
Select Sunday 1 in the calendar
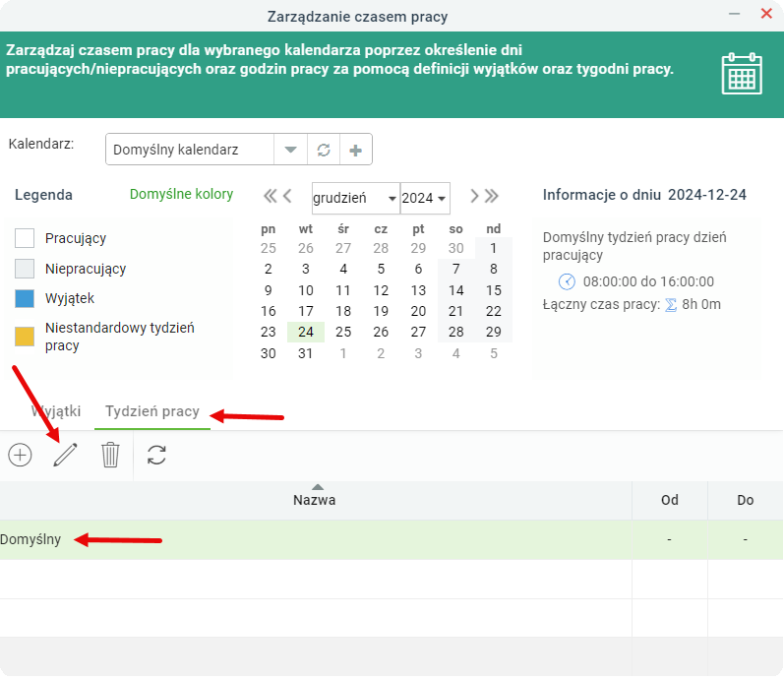[x=494, y=248]
